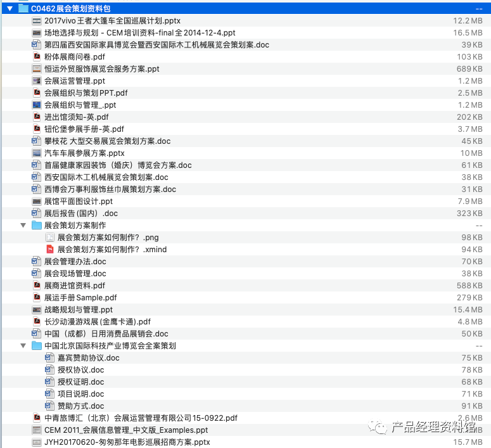Viewport: 491px width, 448px height.
Task: Click the Word icon of 展会现场管理.doc
Action: pos(36,274)
